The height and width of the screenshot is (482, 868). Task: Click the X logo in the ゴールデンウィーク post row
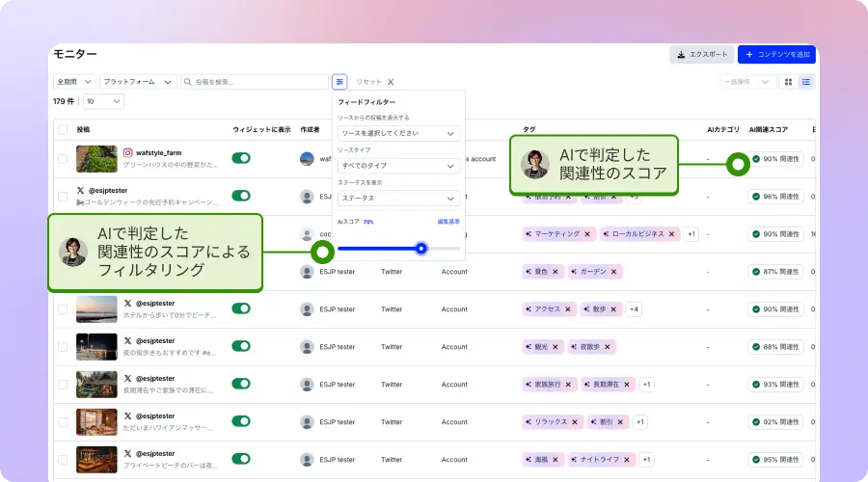[x=80, y=190]
